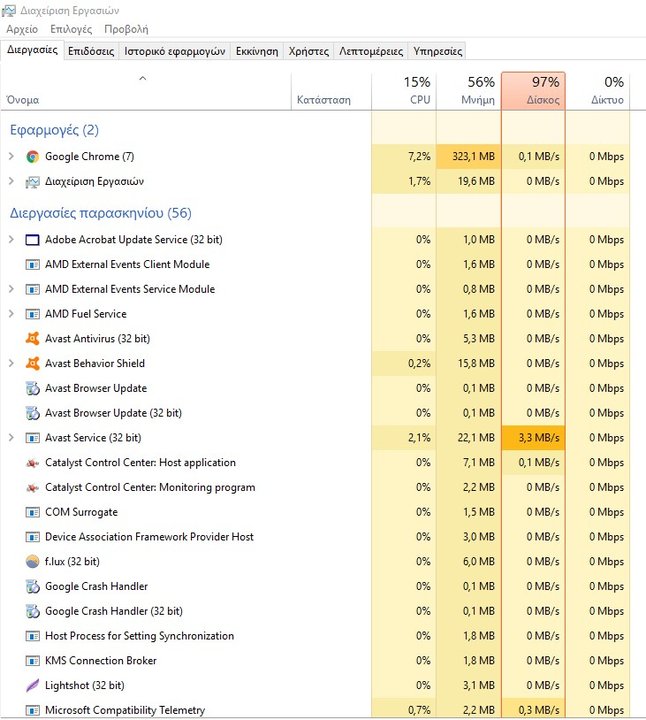
Task: Click the Google Crash Handler (32 bit) icon
Action: (32, 611)
